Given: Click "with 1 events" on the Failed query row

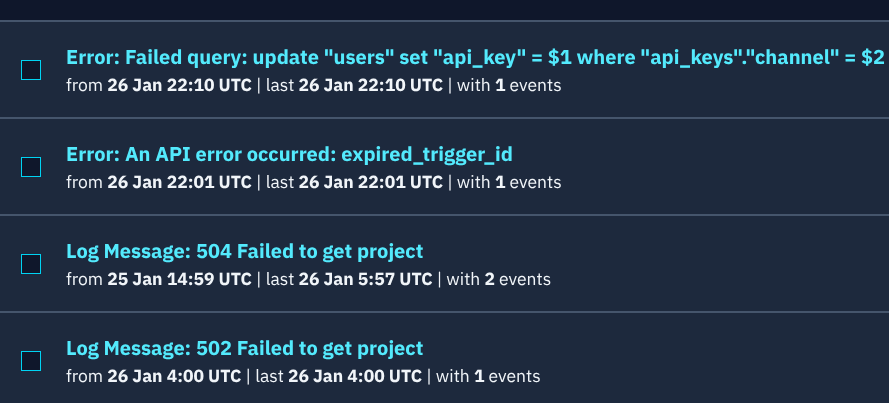Looking at the screenshot, I should [508, 85].
